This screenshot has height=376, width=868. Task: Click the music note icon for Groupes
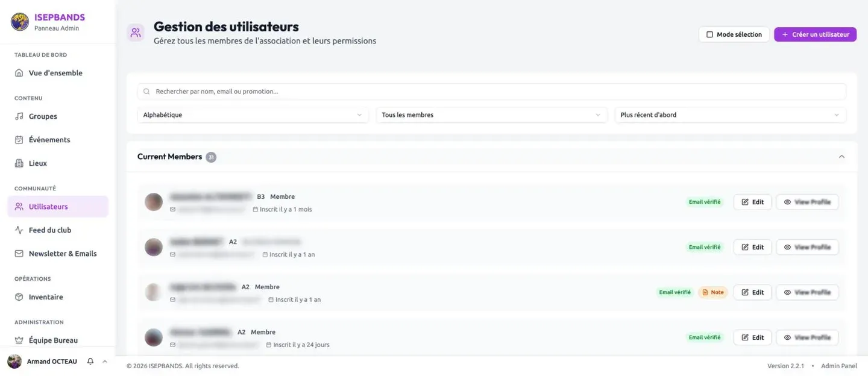[x=19, y=116]
